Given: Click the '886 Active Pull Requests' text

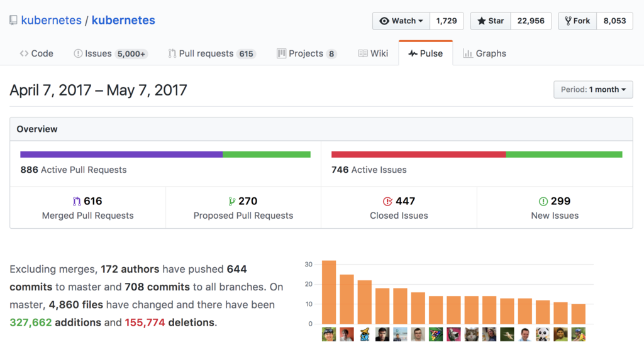Looking at the screenshot, I should click(x=74, y=170).
